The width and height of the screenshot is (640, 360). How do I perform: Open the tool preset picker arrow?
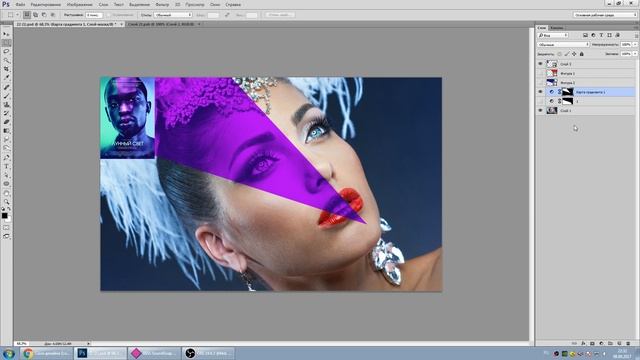pyautogui.click(x=18, y=15)
